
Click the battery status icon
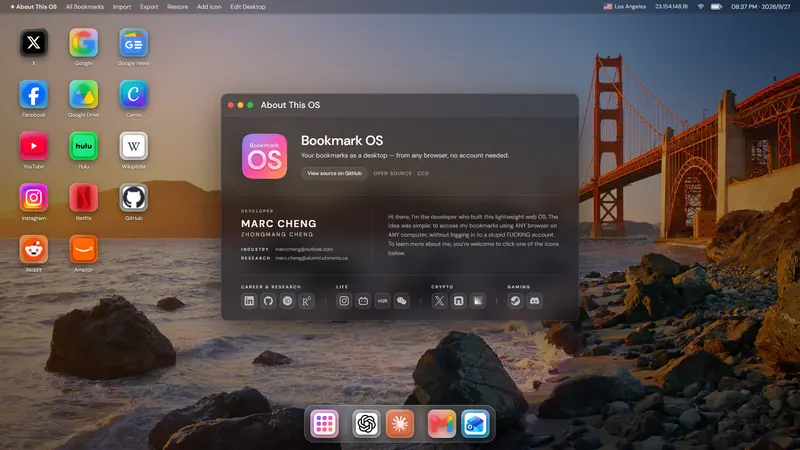[716, 7]
